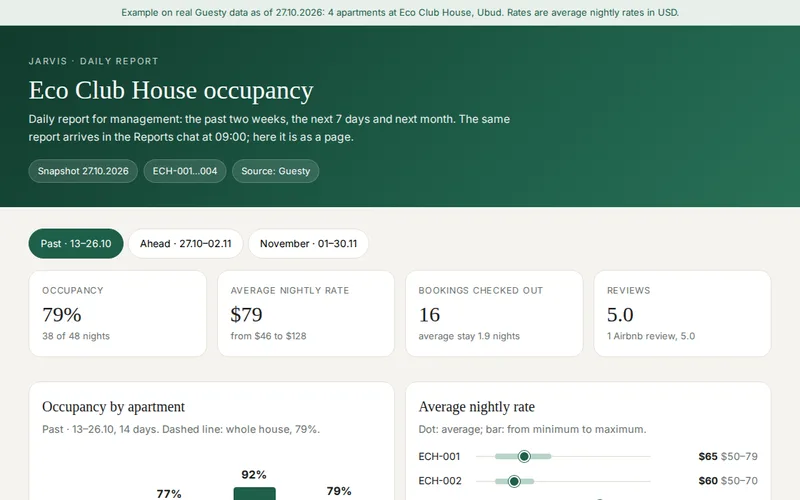The height and width of the screenshot is (500, 800).
Task: Click 'Occupancy by apartment' title
Action: pyautogui.click(x=113, y=407)
